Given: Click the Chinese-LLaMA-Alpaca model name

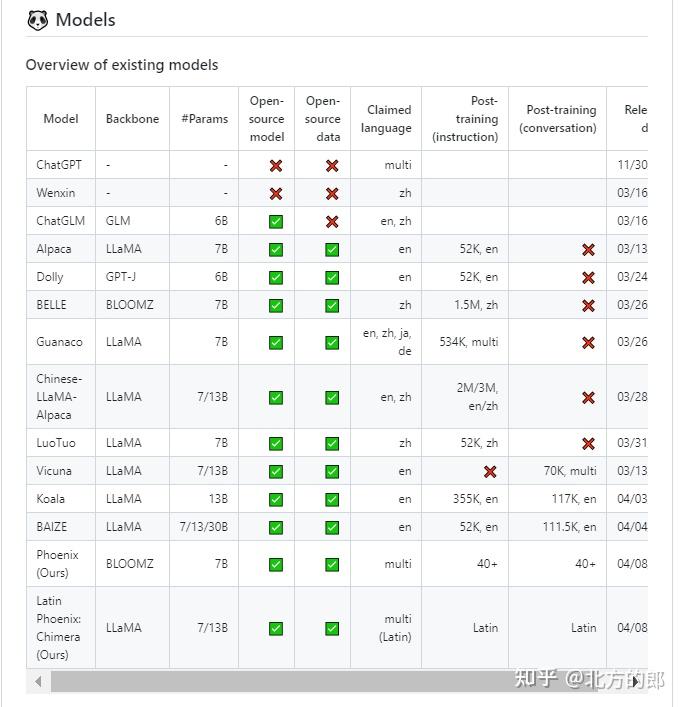Looking at the screenshot, I should [x=59, y=397].
